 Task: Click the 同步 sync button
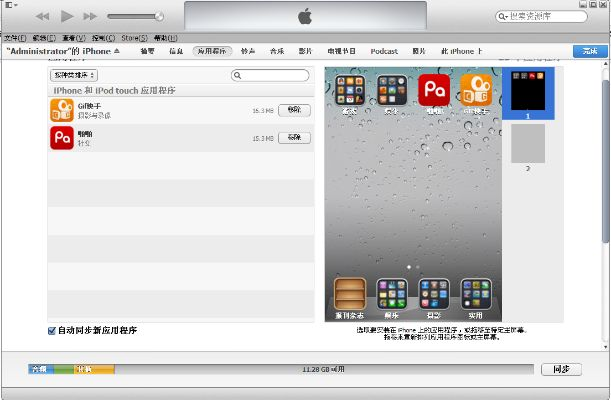560,369
